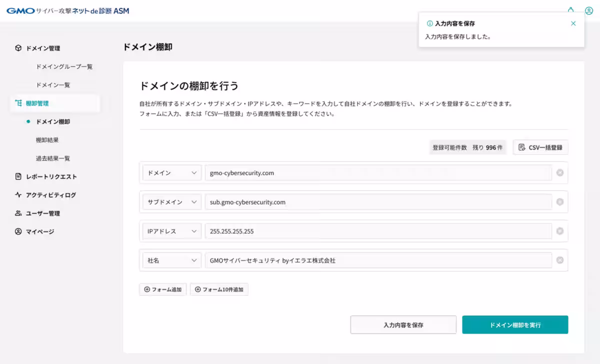Click the GMO logo at top left
The height and width of the screenshot is (364, 600).
[18, 10]
